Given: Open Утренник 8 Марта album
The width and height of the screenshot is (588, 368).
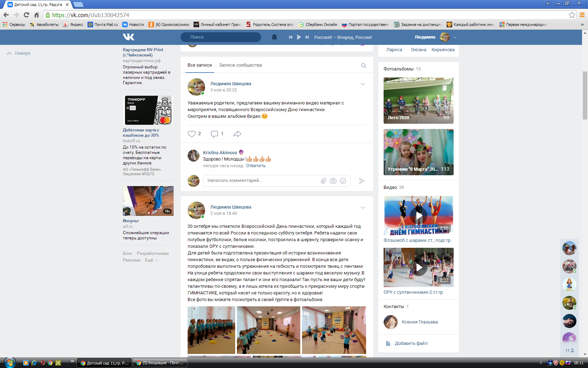Looking at the screenshot, I should pyautogui.click(x=419, y=152).
